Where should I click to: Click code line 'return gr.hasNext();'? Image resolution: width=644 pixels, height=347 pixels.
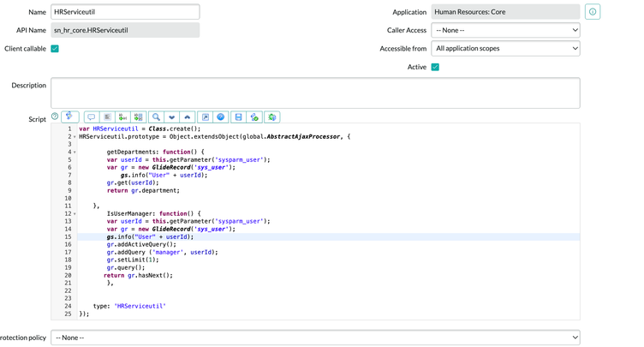pyautogui.click(x=139, y=276)
